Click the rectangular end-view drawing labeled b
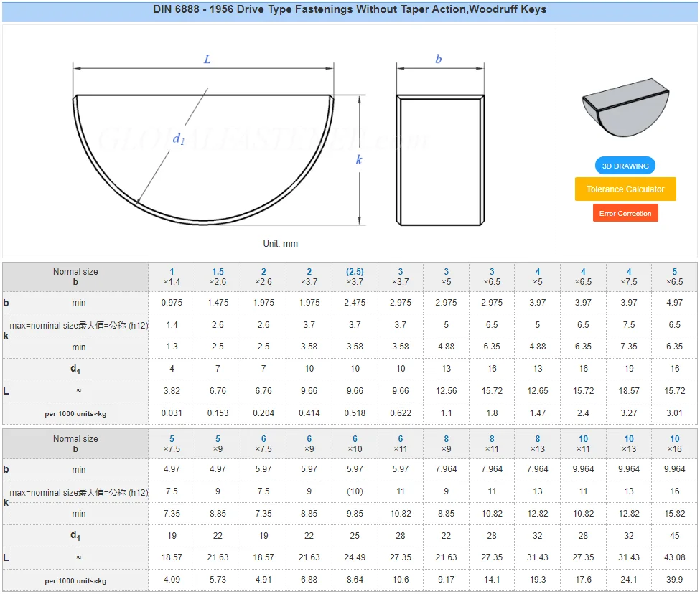700x594 pixels. (439, 159)
